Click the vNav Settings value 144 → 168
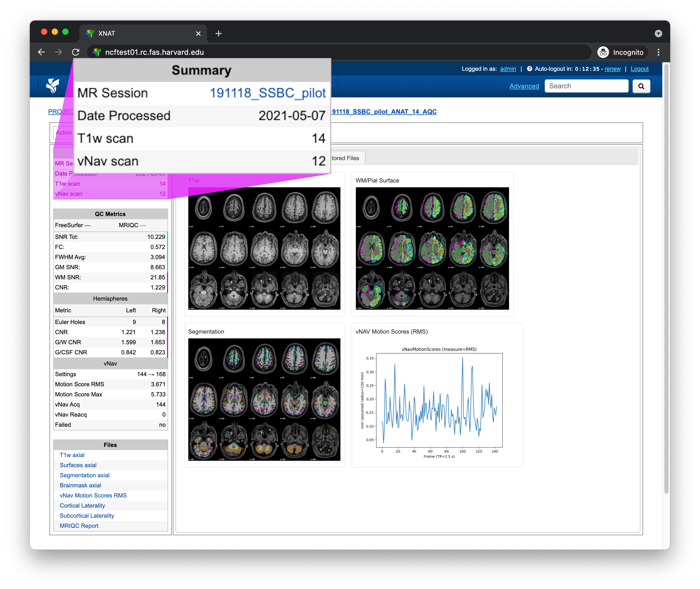Viewport: 700px width, 589px height. pos(151,374)
